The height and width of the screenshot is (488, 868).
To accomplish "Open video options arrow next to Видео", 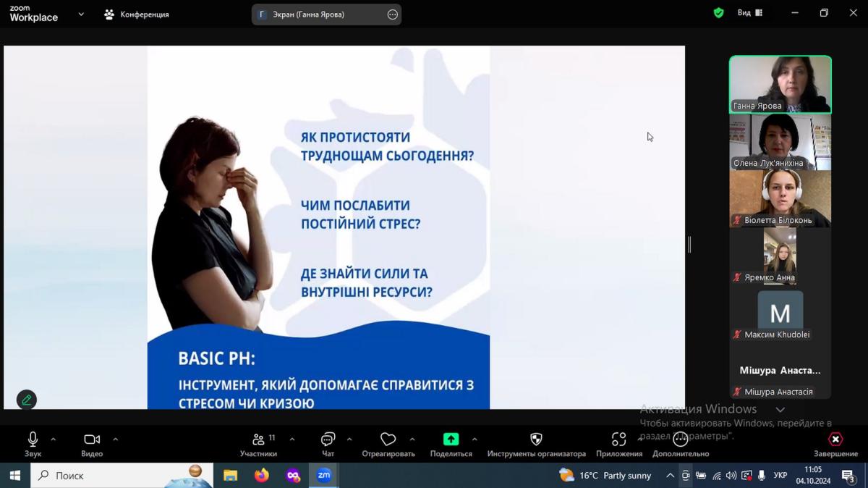I will 115,439.
